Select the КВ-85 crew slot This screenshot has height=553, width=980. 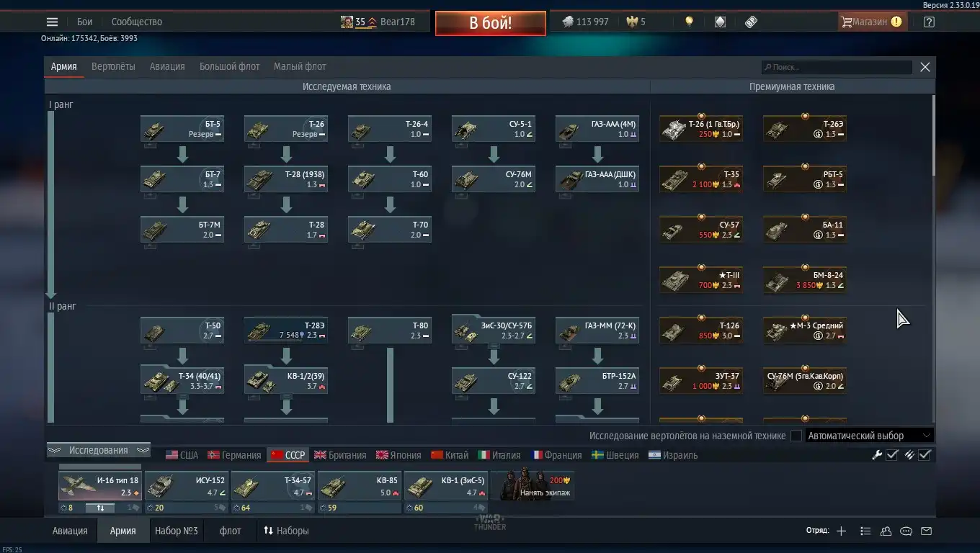(360, 486)
